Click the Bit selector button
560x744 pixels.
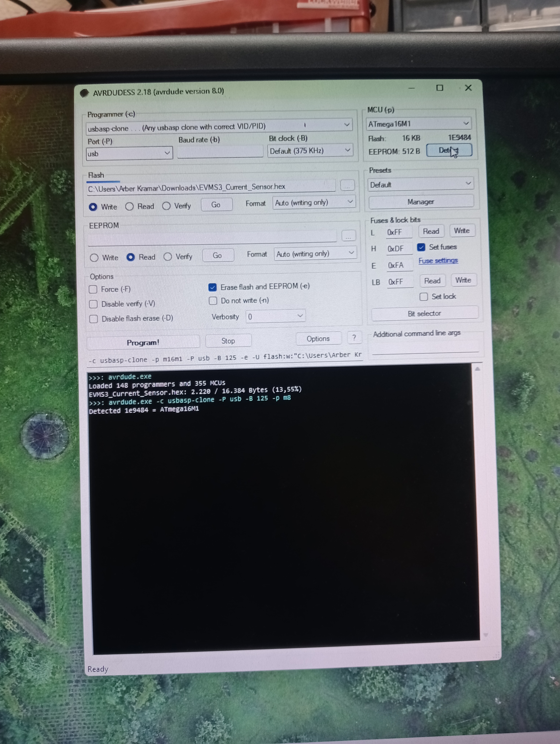[424, 313]
